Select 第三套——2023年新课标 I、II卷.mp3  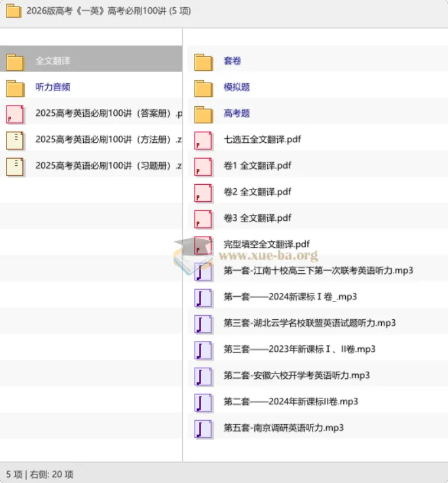[x=299, y=349]
